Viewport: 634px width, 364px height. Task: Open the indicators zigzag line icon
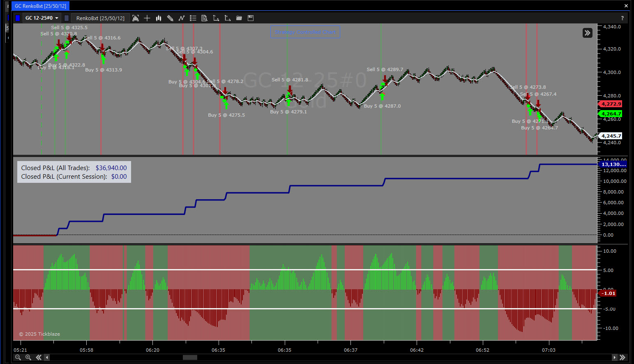(x=182, y=18)
